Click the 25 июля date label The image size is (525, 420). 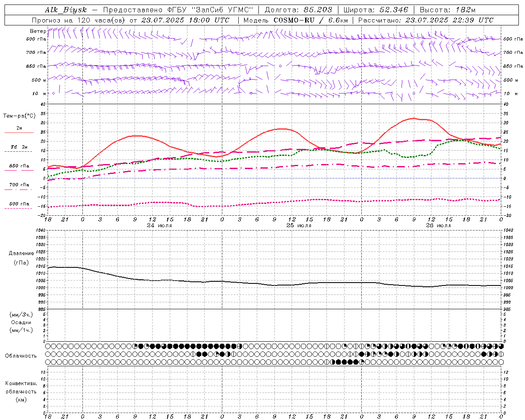tap(299, 226)
